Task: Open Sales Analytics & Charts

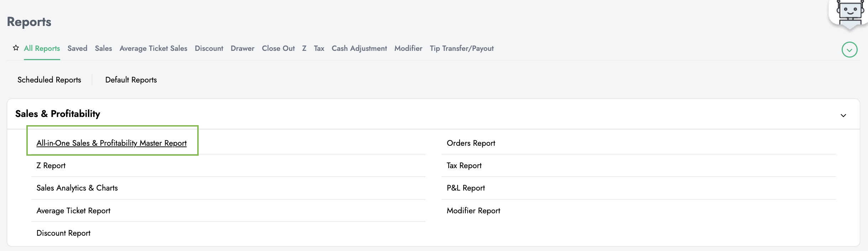Action: (77, 188)
